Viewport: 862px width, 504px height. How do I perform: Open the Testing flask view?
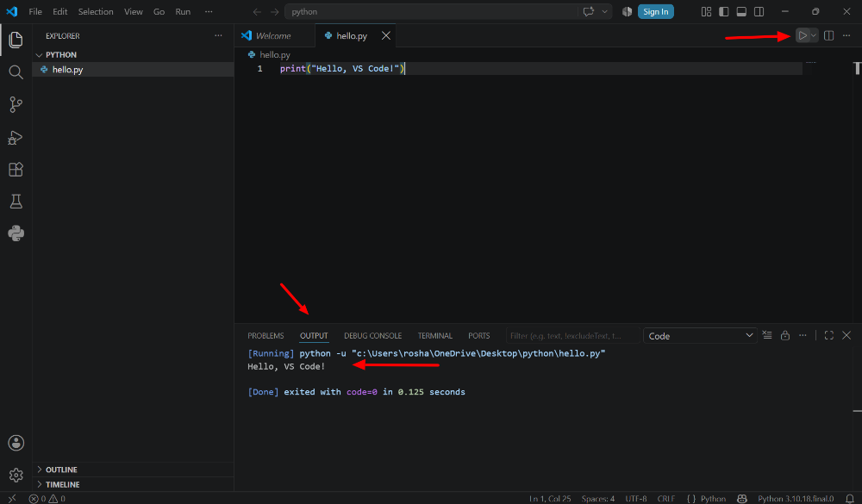[16, 201]
